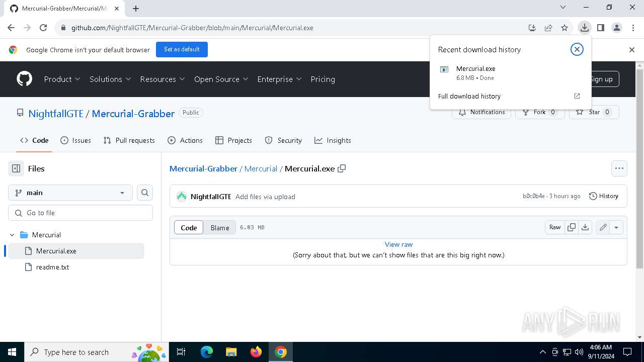The height and width of the screenshot is (362, 644).
Task: Open full download history external icon
Action: click(577, 96)
